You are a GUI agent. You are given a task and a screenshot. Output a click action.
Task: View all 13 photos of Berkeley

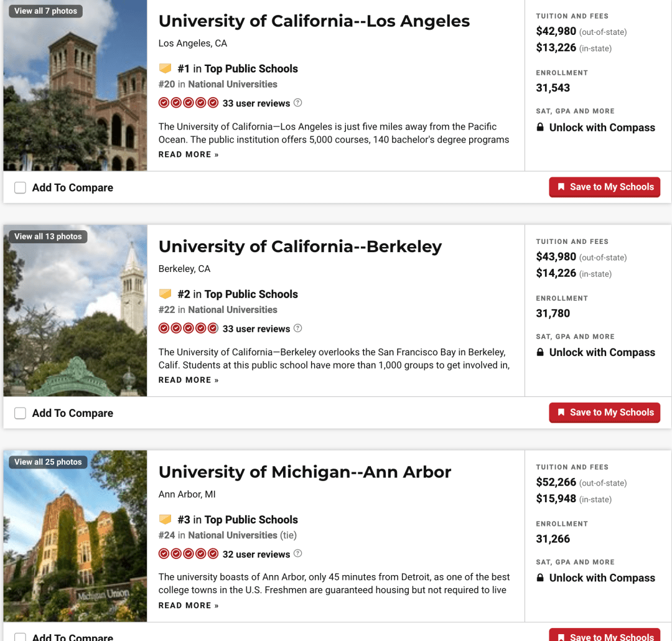point(48,236)
